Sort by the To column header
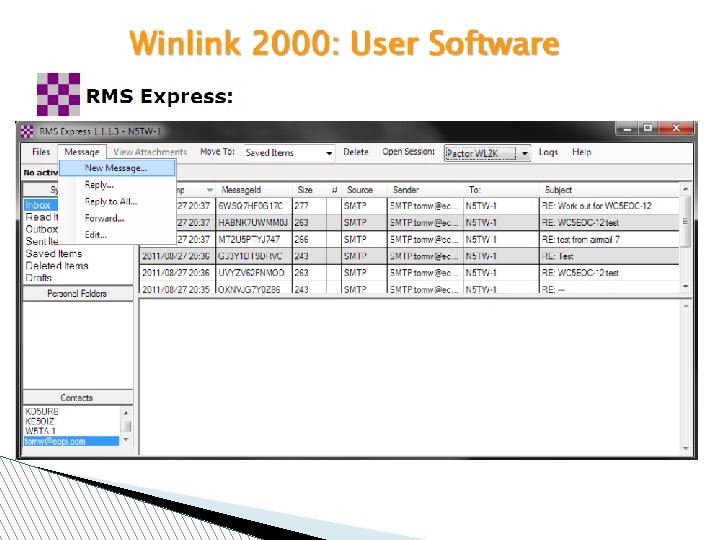This screenshot has width=720, height=540. pyautogui.click(x=474, y=190)
